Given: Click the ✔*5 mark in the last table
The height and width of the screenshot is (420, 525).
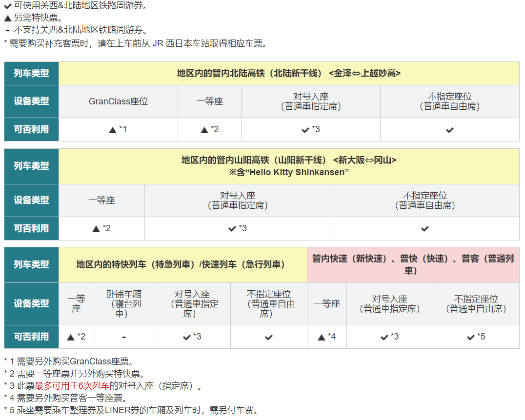Looking at the screenshot, I should [x=476, y=337].
